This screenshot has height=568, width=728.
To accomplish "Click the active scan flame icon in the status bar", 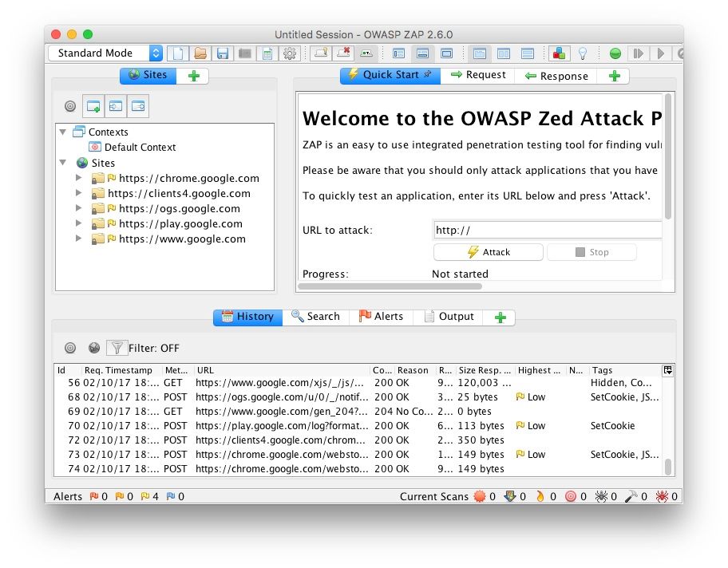I will [x=540, y=496].
